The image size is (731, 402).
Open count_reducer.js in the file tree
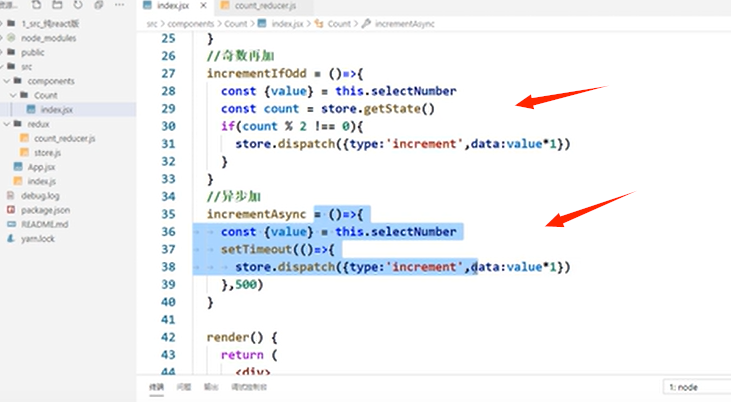click(64, 139)
